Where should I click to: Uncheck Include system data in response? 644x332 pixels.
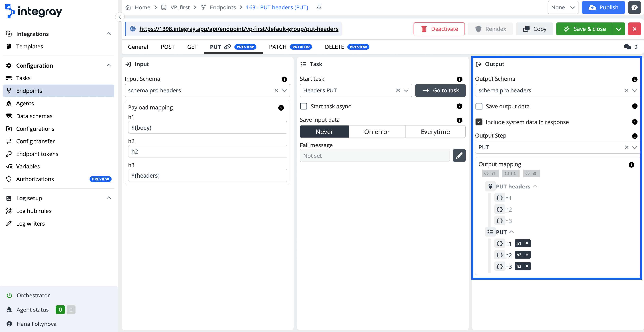(x=479, y=122)
